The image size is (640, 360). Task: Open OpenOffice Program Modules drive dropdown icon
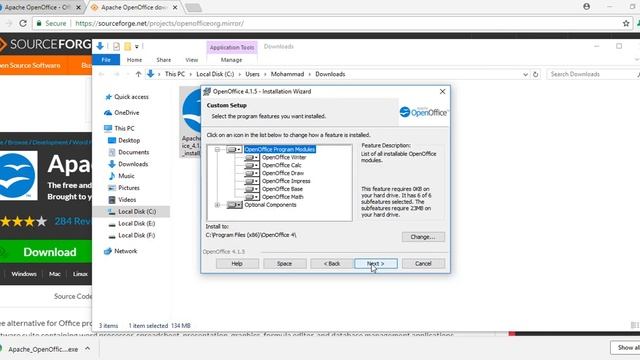point(234,149)
